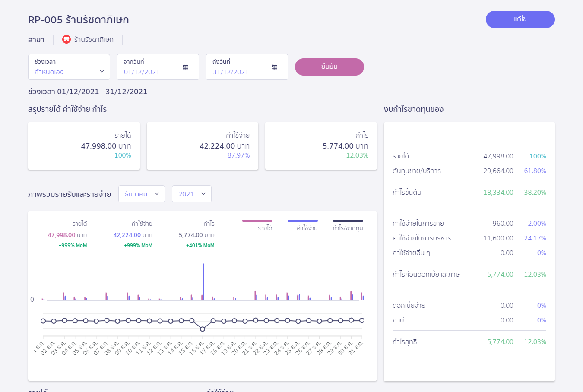
Task: Click the red store icon beside ร้านรัชดาภิเษก
Action: 67,40
